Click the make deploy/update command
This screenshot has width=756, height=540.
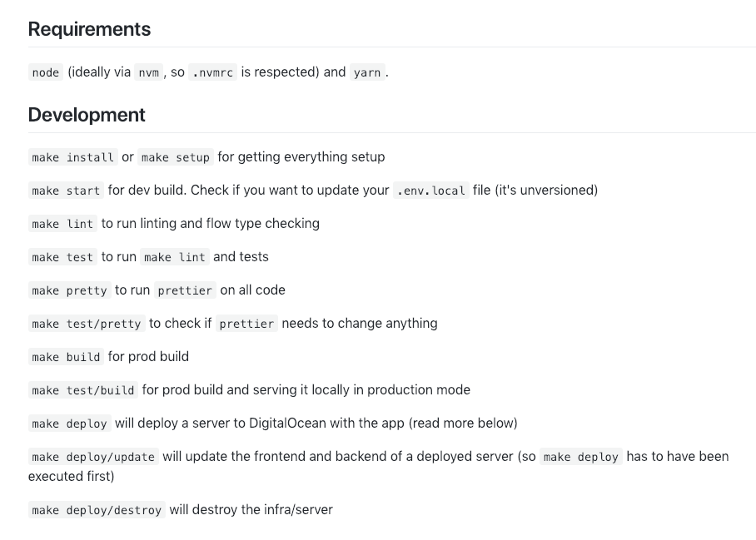pyautogui.click(x=93, y=456)
